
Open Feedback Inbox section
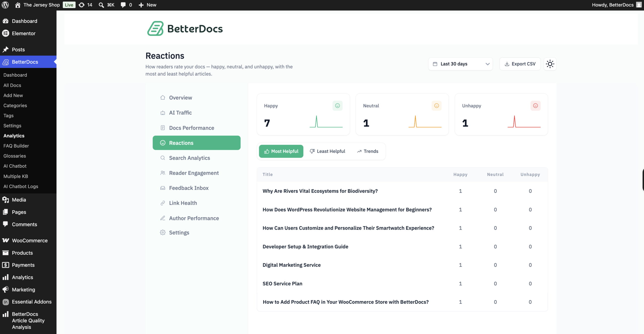click(x=196, y=188)
